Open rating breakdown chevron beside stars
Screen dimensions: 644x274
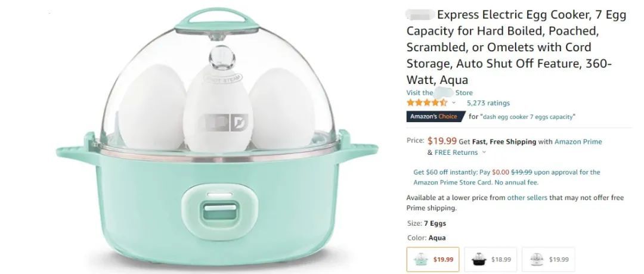(454, 103)
